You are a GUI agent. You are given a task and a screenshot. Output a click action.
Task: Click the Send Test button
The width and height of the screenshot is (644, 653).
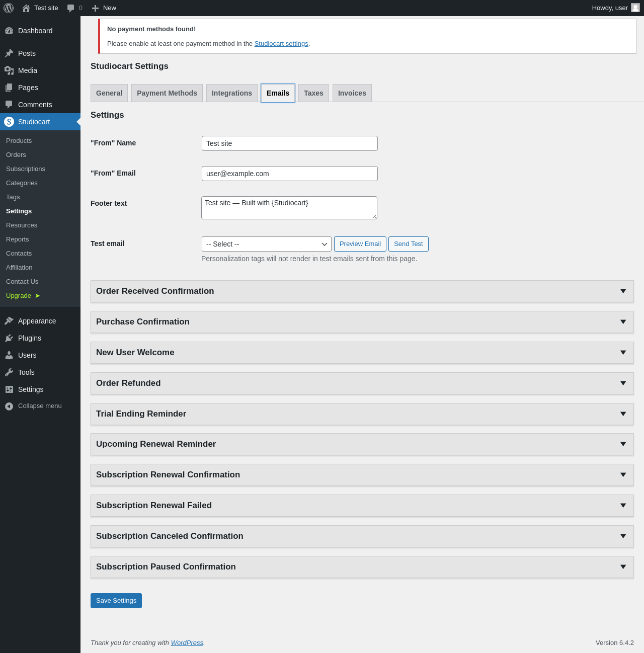pos(409,244)
